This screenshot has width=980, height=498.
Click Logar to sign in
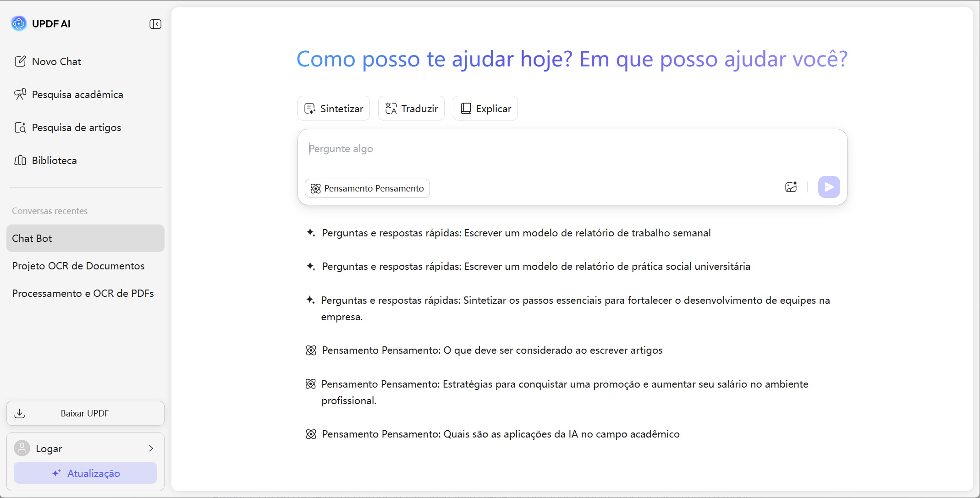point(49,449)
